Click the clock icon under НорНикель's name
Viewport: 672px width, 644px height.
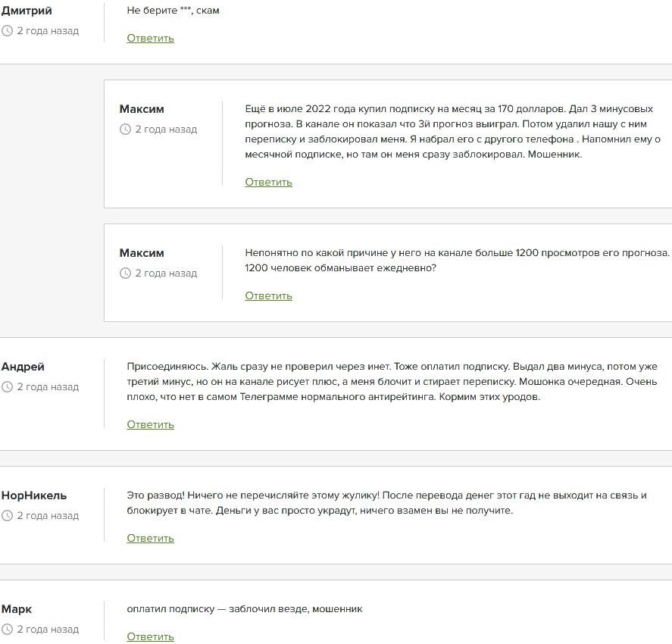pyautogui.click(x=8, y=516)
